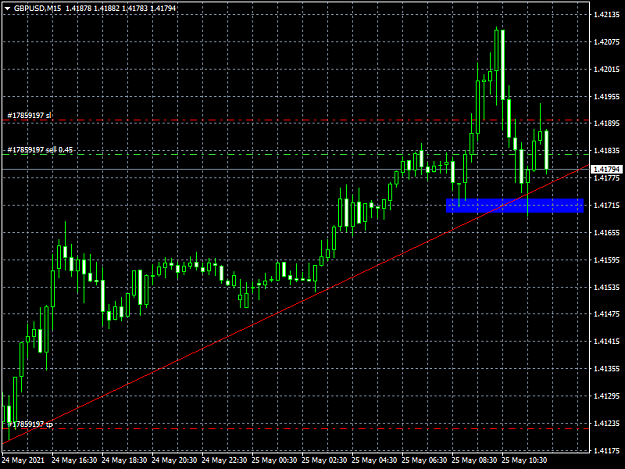625x469 pixels.
Task: Click the 1.41475 price axis label
Action: (606, 314)
